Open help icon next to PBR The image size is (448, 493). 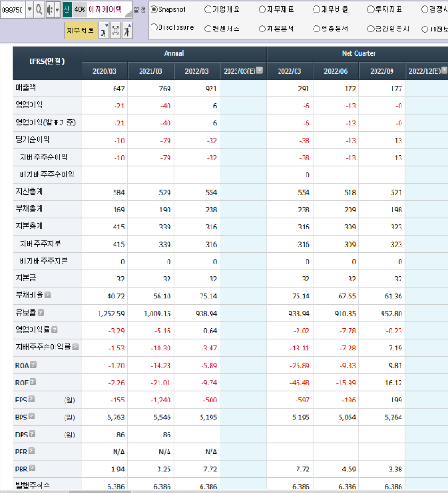tap(31, 469)
